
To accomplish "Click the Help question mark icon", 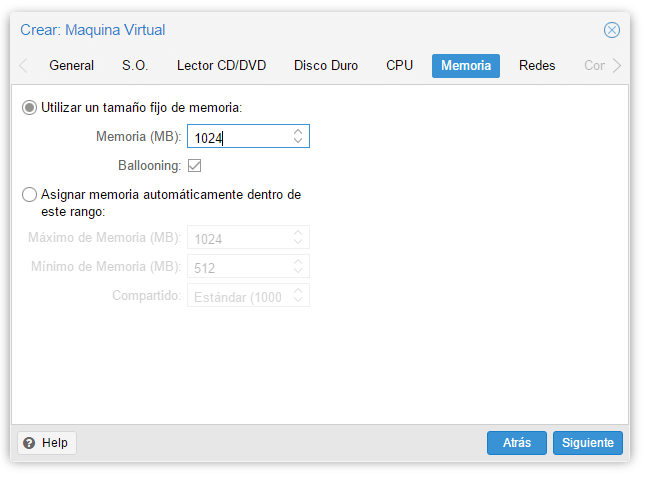I will tap(30, 443).
